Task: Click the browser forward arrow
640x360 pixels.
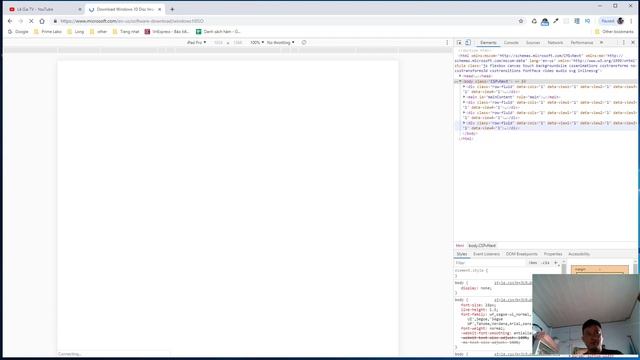Action: click(20, 21)
